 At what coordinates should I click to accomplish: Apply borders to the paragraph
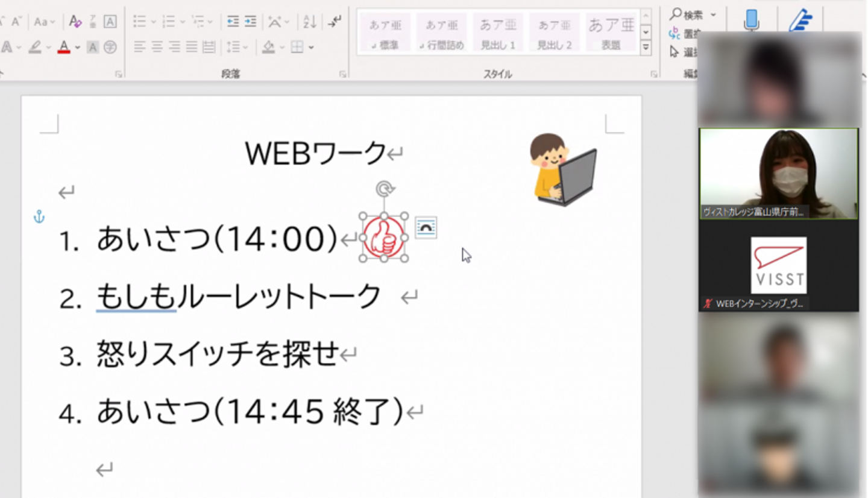(297, 47)
